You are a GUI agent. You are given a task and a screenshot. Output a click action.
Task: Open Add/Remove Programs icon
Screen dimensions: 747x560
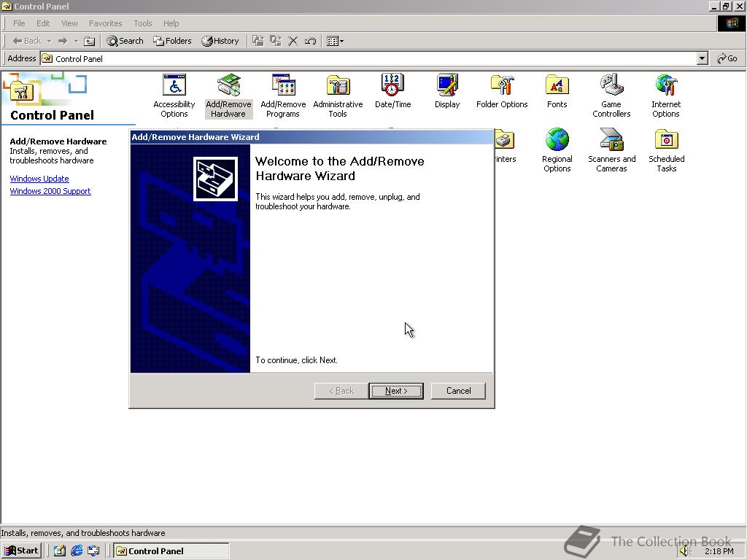283,96
